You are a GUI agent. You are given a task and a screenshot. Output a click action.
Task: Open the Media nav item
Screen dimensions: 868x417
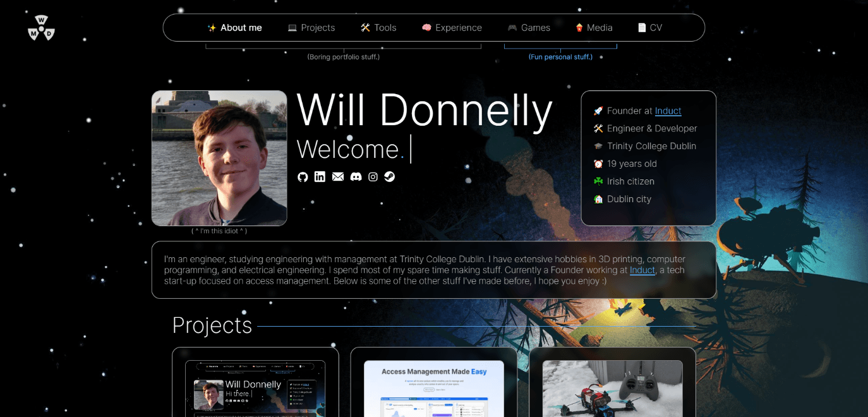coord(593,28)
